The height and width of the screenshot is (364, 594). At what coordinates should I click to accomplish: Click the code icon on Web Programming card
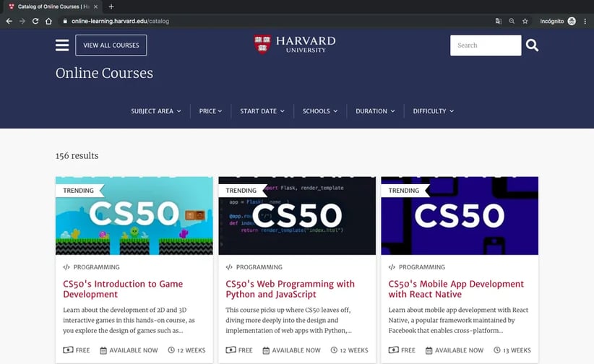[x=229, y=267]
